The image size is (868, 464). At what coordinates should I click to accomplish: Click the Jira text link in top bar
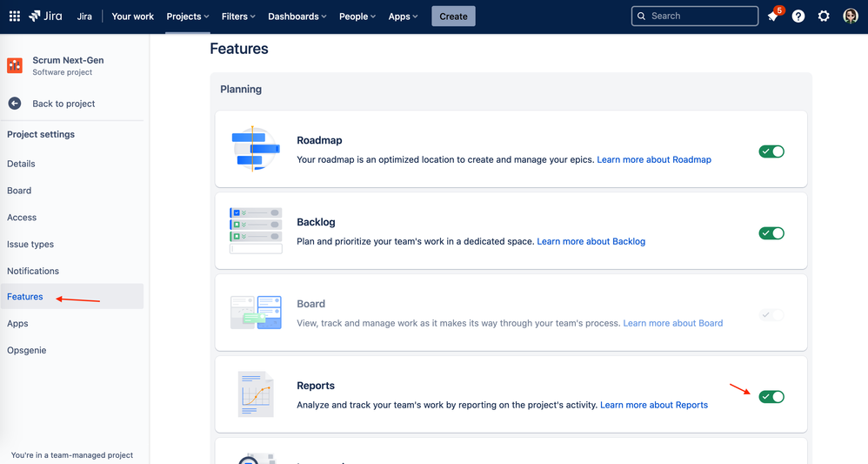(84, 17)
